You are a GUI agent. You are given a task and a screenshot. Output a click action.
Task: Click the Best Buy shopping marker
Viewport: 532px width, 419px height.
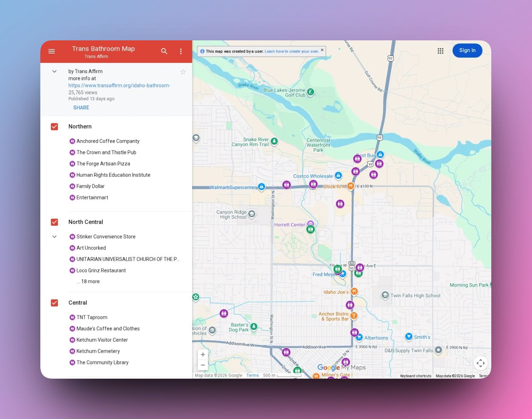pyautogui.click(x=380, y=154)
